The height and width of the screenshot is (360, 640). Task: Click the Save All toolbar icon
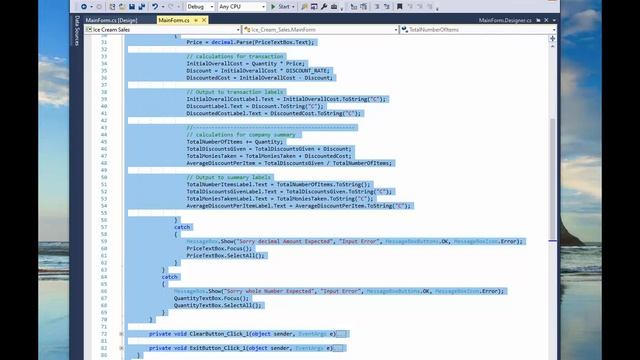(x=142, y=7)
